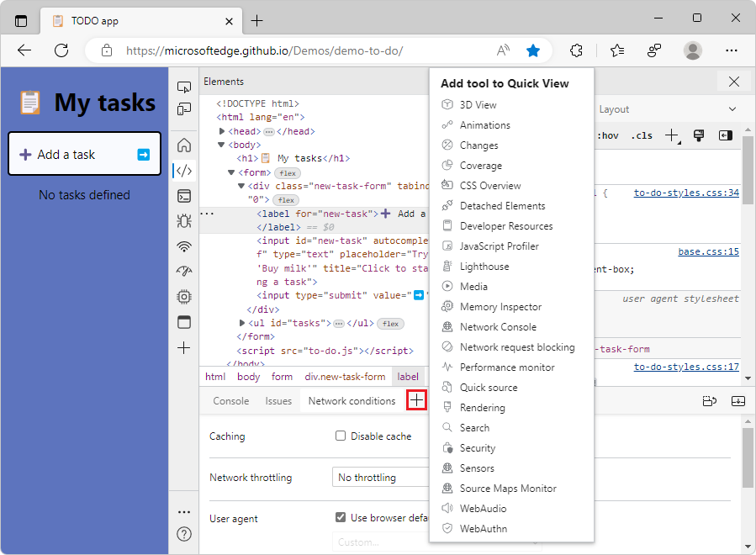This screenshot has height=555, width=756.
Task: Open the Console panel from activity bar
Action: (183, 197)
